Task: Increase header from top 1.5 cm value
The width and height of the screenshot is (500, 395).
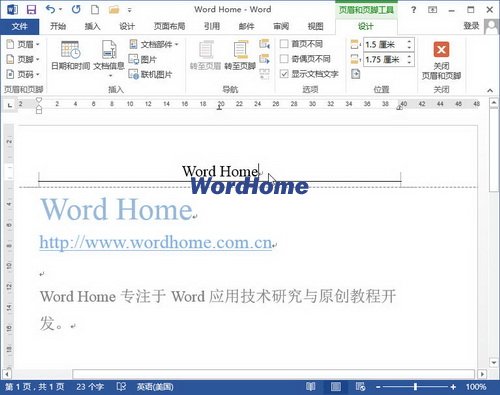Action: click(x=409, y=41)
